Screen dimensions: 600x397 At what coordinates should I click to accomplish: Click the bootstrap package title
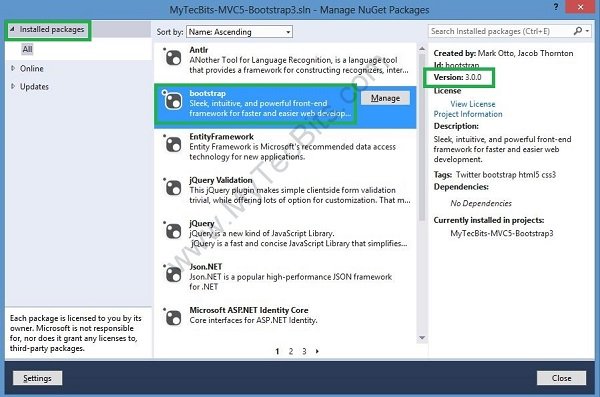click(207, 93)
